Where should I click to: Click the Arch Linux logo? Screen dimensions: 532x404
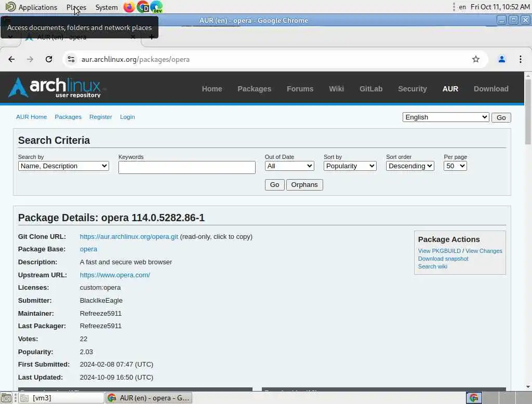coord(55,88)
